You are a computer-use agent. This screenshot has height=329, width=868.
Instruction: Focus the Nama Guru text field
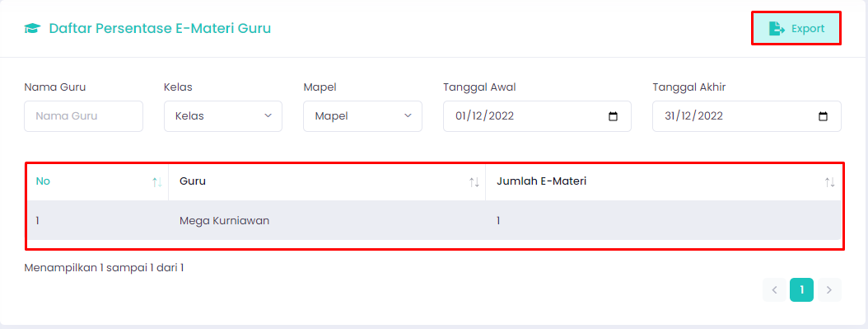84,116
